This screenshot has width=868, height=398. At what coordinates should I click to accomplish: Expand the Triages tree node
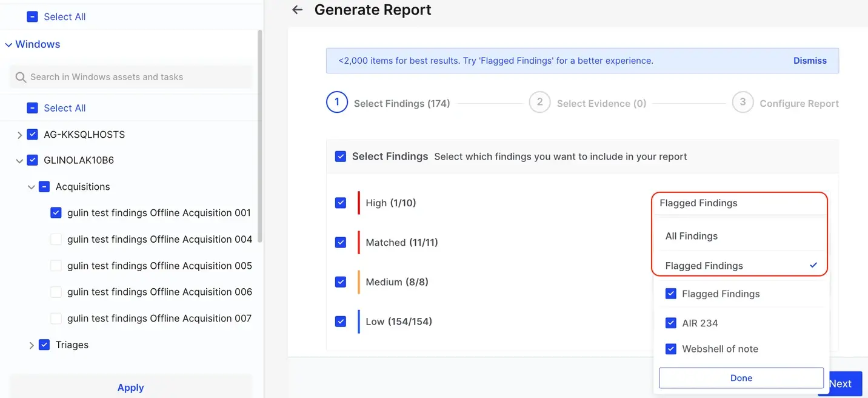pyautogui.click(x=32, y=345)
